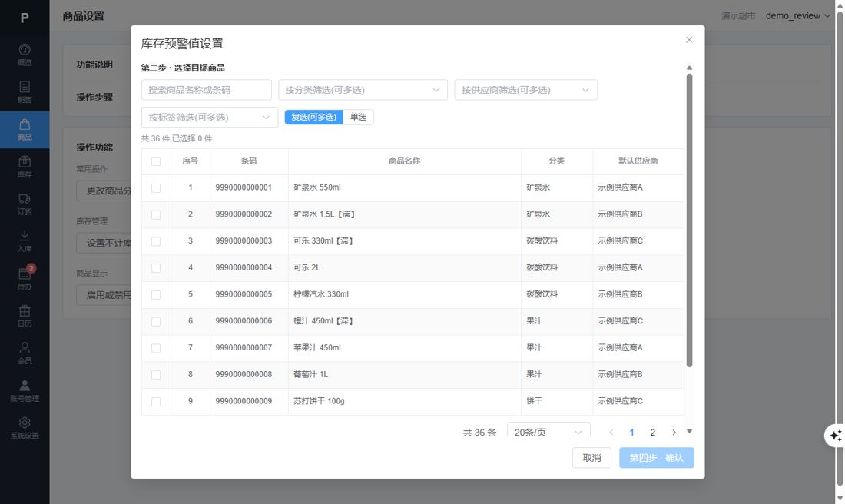This screenshot has width=845, height=504.
Task: Click the 葡萄汁 1L product name
Action: click(x=310, y=374)
